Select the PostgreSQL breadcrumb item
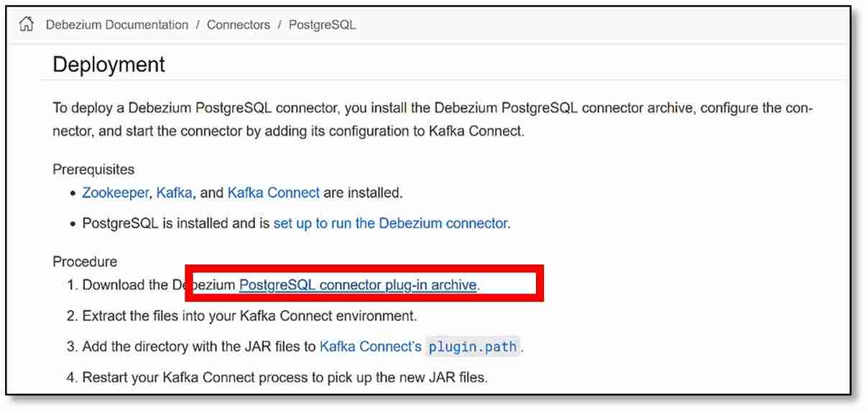The height and width of the screenshot is (412, 868). 322,25
